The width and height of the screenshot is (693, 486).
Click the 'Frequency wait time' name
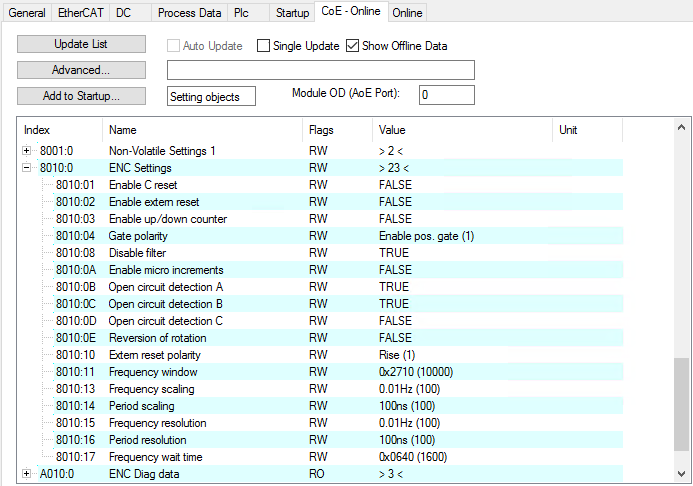(x=156, y=457)
